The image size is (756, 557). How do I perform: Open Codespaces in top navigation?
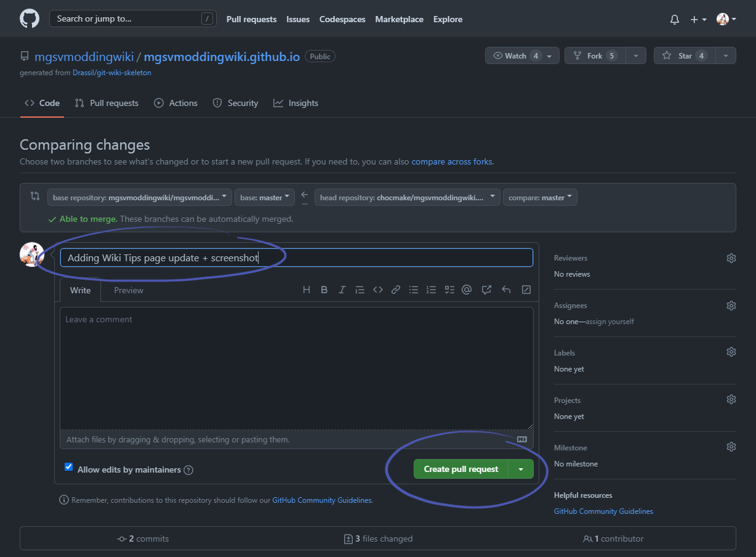(x=342, y=19)
